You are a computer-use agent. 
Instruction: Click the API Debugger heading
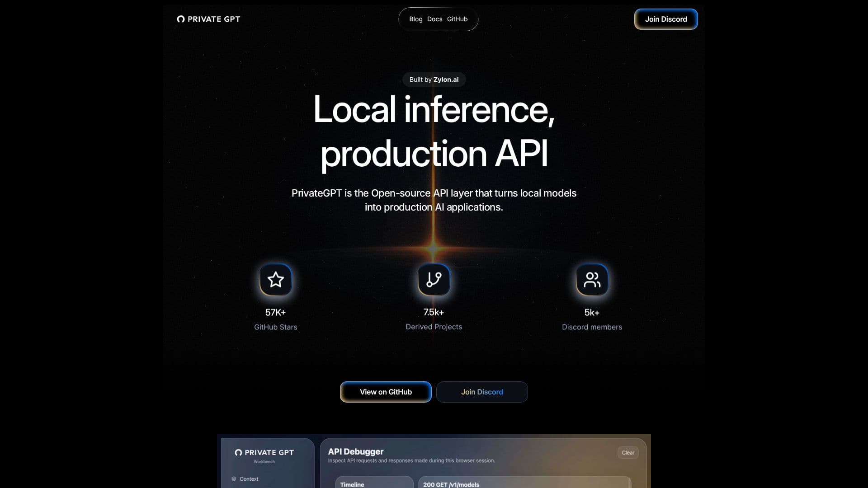coord(356,451)
